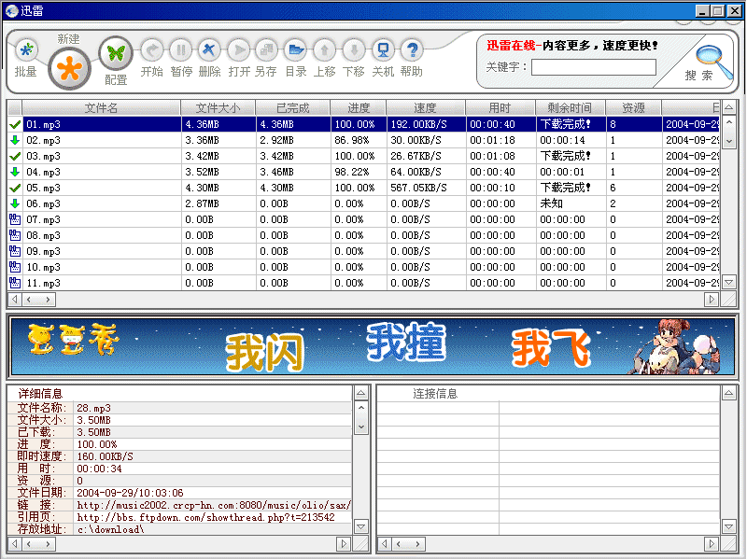This screenshot has height=560, width=747.
Task: Click the download arrow icon of 06.mp3
Action: (15, 203)
